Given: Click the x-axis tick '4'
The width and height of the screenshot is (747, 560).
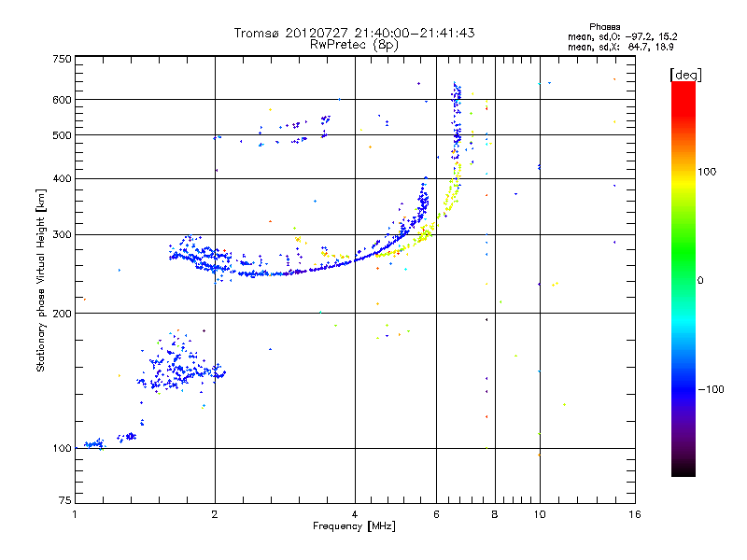Looking at the screenshot, I should click(x=355, y=514).
